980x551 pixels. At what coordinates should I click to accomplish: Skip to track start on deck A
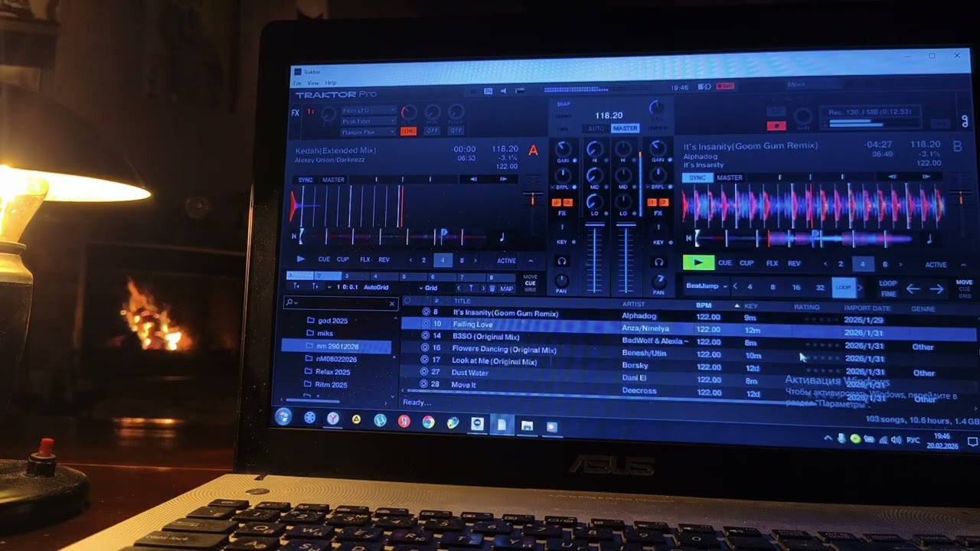tap(294, 236)
